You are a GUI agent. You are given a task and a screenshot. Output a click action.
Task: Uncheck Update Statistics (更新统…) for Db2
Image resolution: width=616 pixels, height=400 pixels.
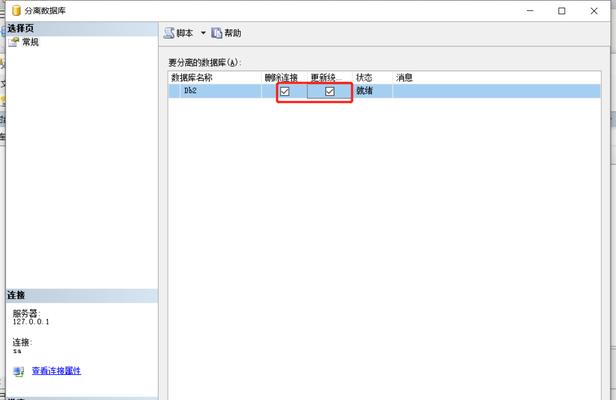(330, 92)
